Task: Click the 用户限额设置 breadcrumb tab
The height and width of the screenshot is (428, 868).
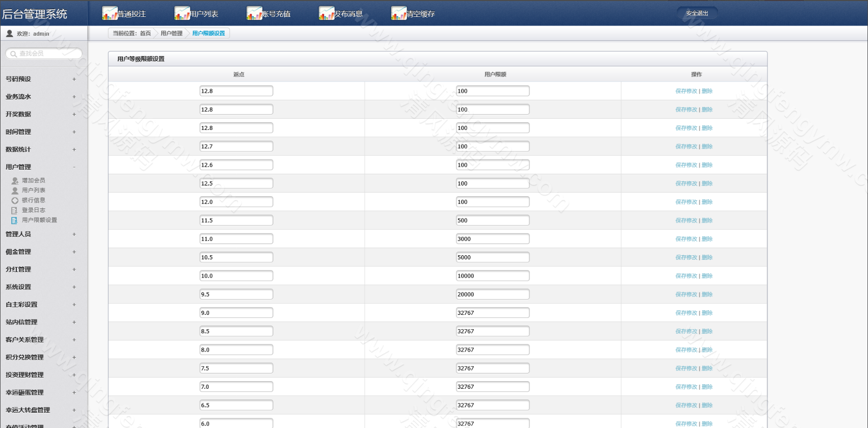Action: [x=209, y=33]
